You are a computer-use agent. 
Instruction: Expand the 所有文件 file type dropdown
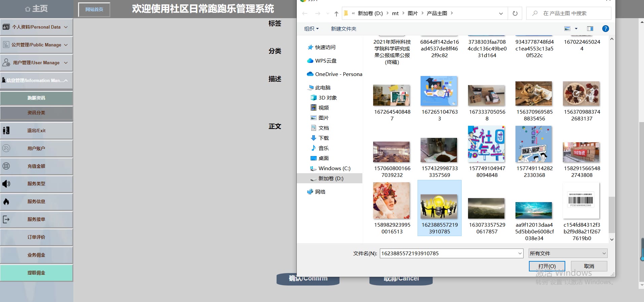(x=568, y=254)
